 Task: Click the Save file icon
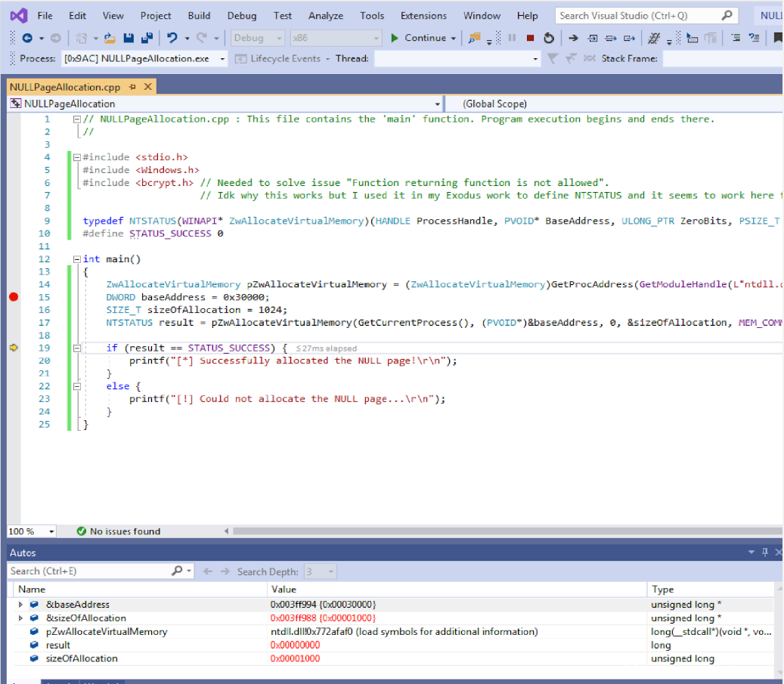129,38
